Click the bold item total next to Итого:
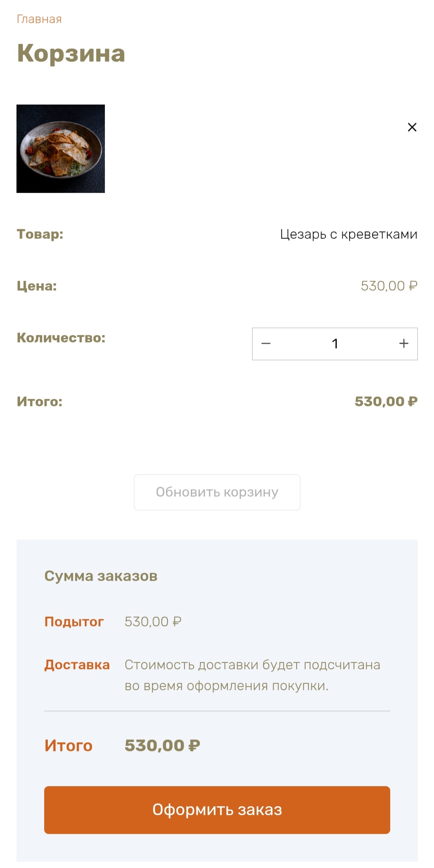 tap(386, 401)
